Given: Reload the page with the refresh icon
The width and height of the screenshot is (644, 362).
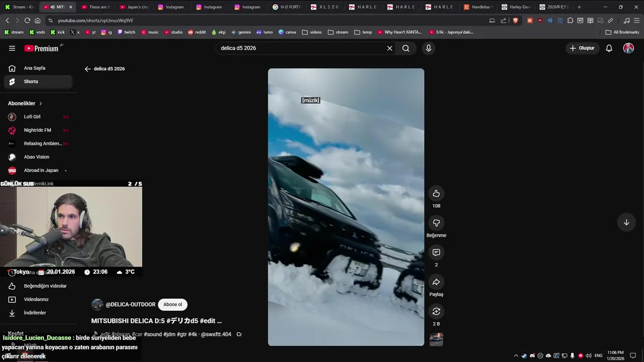Looking at the screenshot, I should (x=27, y=21).
